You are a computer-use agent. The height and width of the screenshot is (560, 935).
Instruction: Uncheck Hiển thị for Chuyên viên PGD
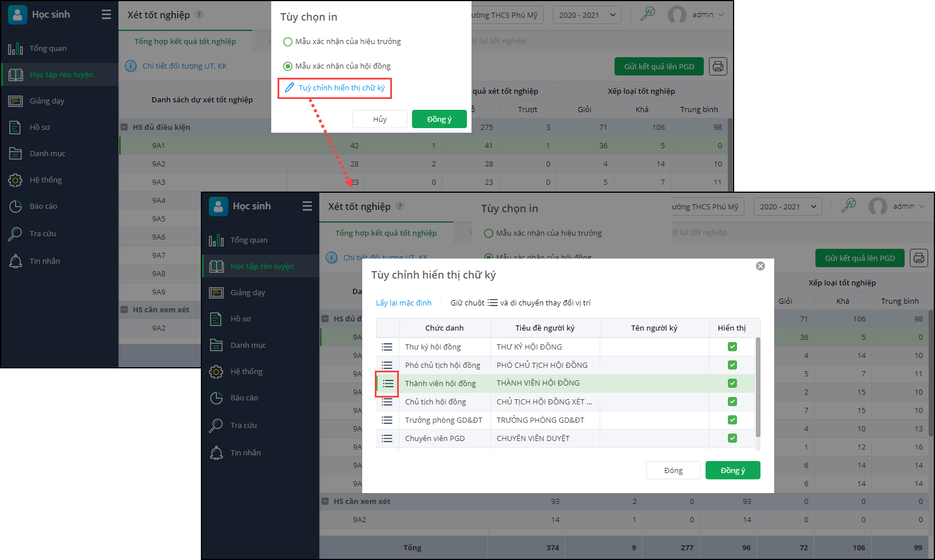tap(732, 438)
